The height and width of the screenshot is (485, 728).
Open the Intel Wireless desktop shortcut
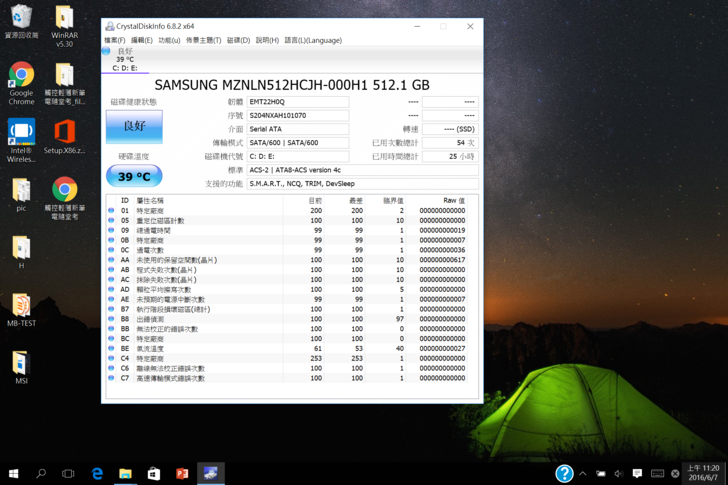coord(21,138)
